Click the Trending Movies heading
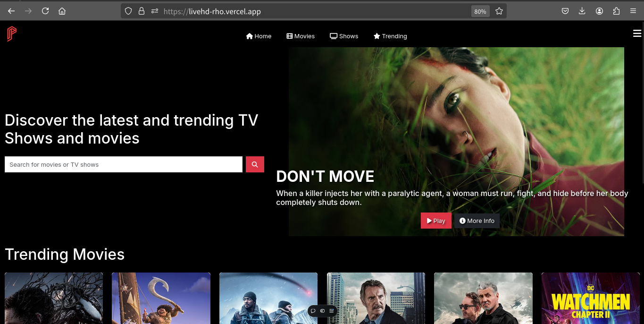Image resolution: width=644 pixels, height=324 pixels. 65,255
